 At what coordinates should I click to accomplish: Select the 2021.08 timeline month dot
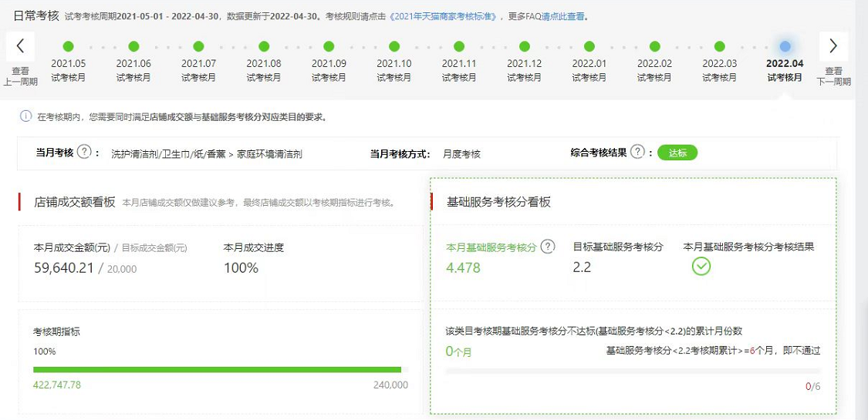264,46
